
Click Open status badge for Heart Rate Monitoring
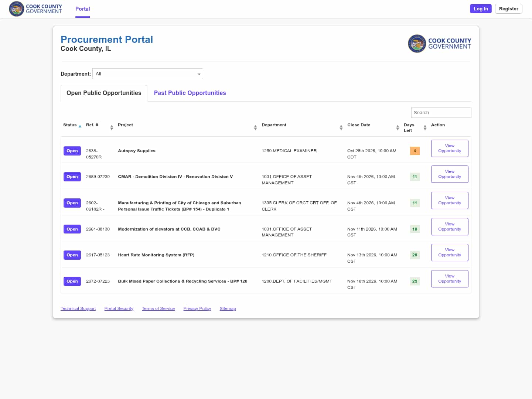point(72,255)
